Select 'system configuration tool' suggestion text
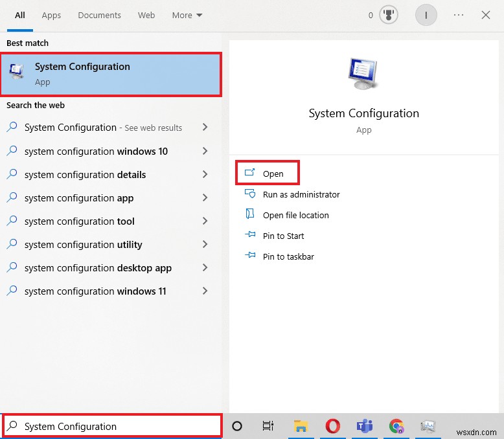This screenshot has width=504, height=439. point(80,221)
